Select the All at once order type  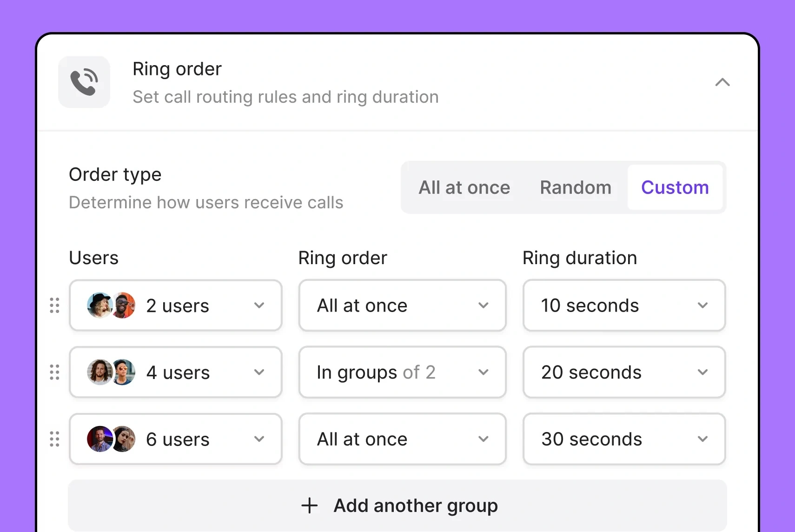coord(464,187)
